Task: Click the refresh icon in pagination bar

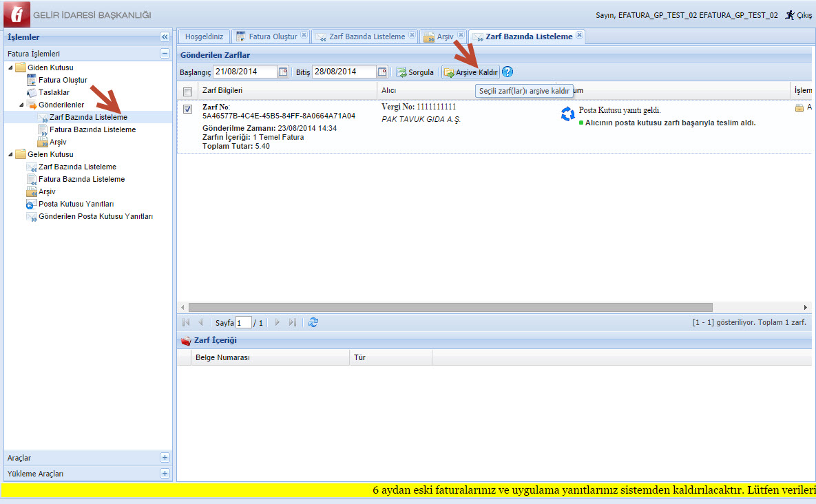Action: [313, 322]
